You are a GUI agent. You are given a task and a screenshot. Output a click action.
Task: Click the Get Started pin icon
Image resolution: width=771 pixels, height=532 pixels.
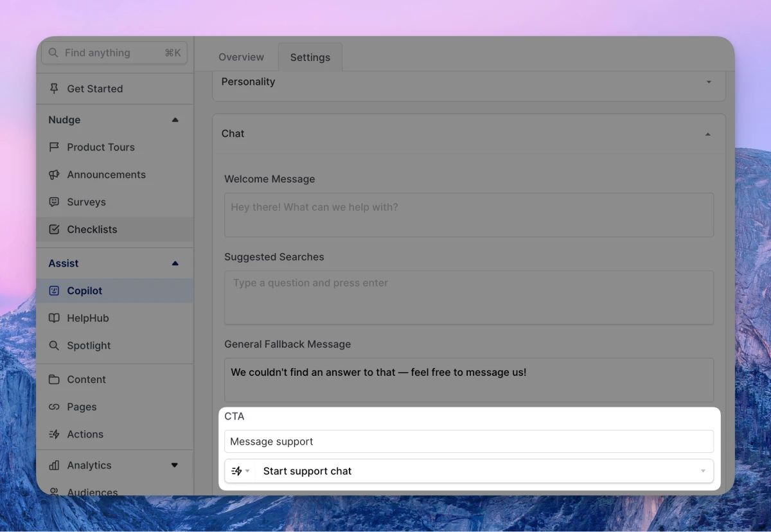coord(54,89)
